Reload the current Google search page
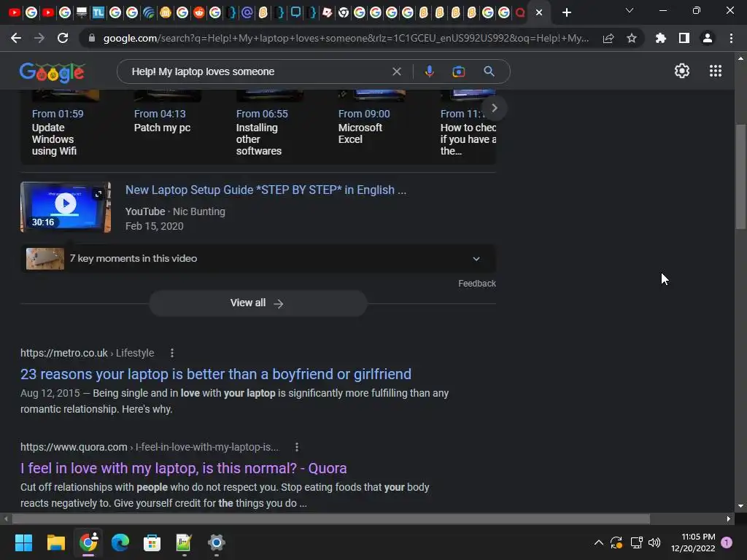 pos(63,38)
